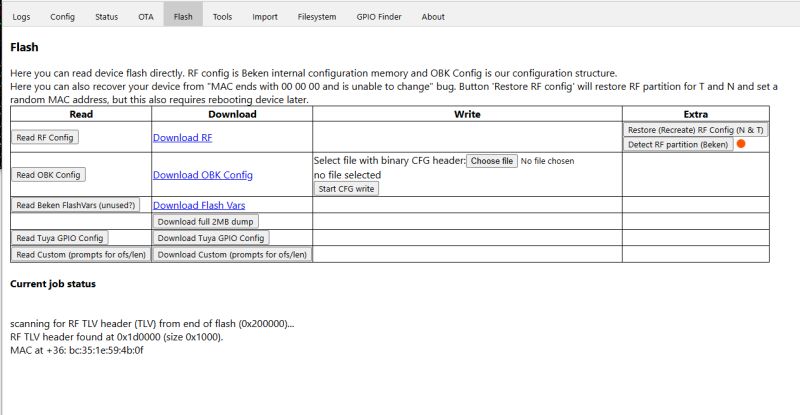Image resolution: width=800 pixels, height=415 pixels.
Task: Click the 'Flash' page heading
Action: pos(24,47)
